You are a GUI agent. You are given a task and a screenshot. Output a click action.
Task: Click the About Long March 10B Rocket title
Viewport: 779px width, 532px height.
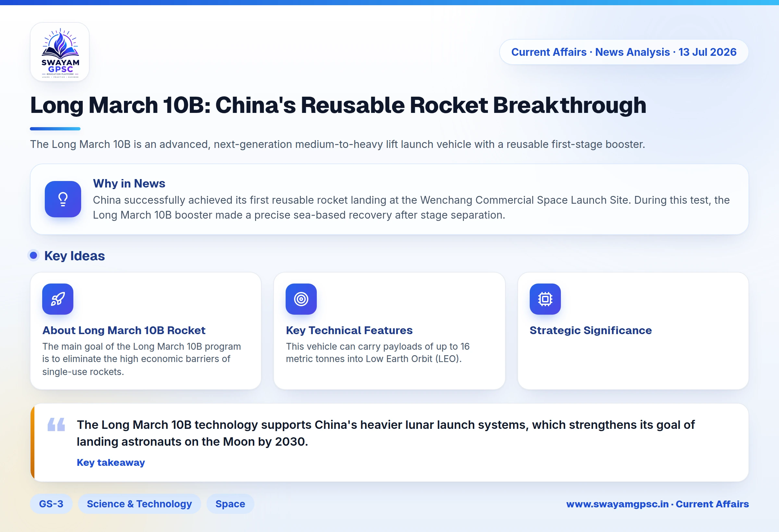point(124,330)
